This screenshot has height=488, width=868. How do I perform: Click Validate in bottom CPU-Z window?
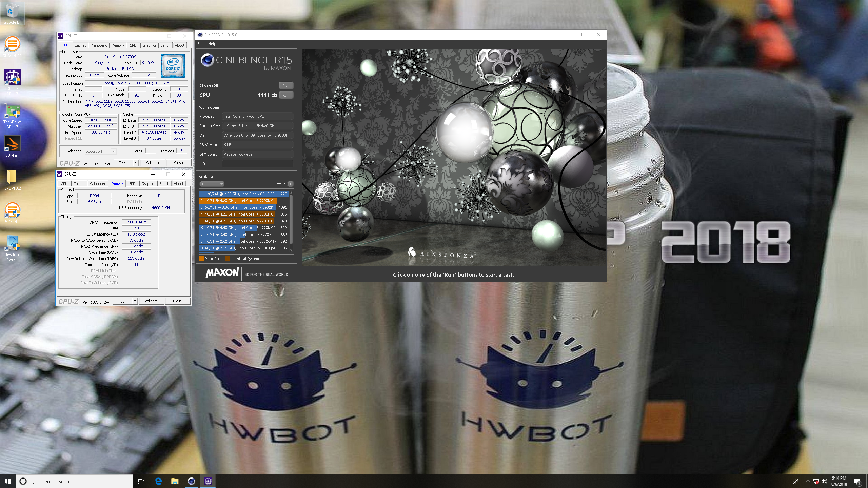click(x=151, y=301)
